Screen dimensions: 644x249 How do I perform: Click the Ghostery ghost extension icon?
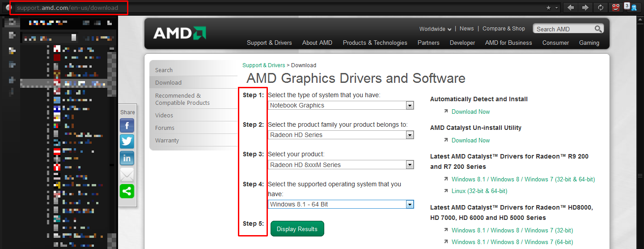pyautogui.click(x=633, y=8)
